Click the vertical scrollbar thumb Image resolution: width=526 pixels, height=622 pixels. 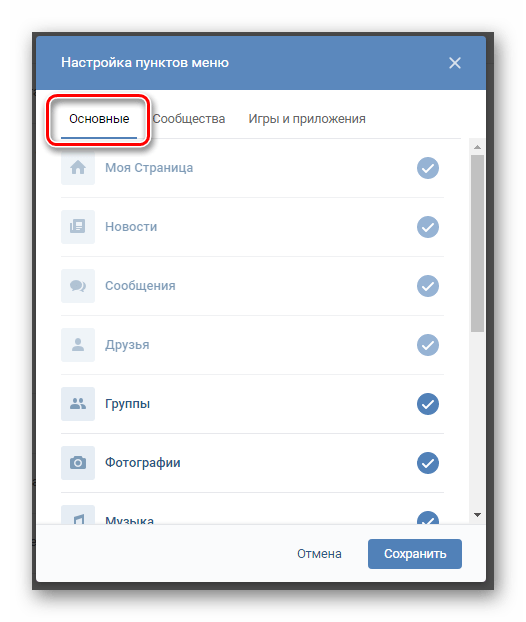tap(477, 243)
